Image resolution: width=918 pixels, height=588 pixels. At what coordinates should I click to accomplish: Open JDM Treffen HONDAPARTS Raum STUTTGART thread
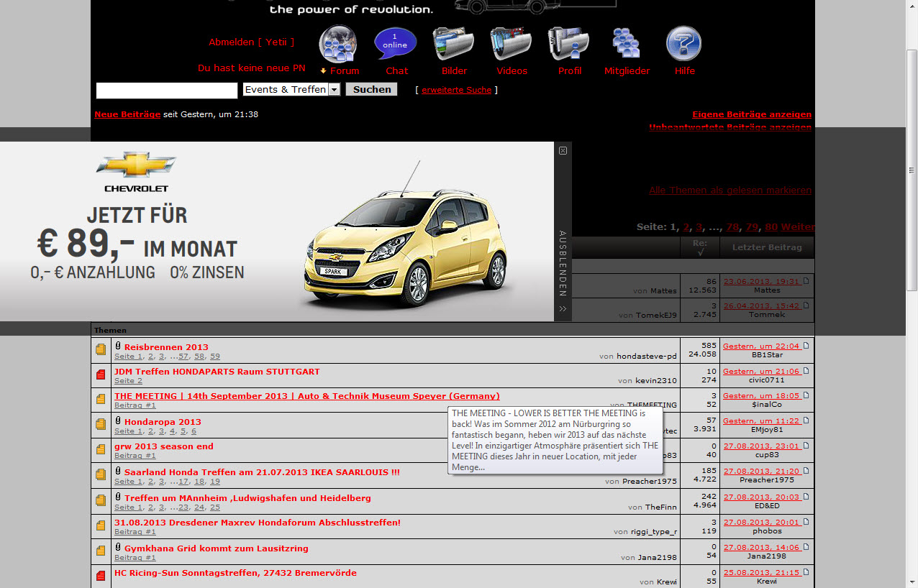tap(217, 372)
